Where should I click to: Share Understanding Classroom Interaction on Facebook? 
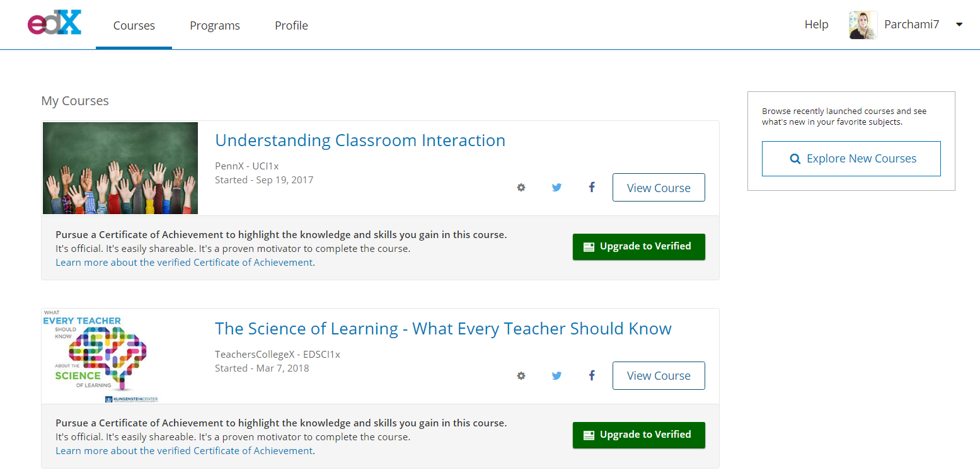(592, 187)
